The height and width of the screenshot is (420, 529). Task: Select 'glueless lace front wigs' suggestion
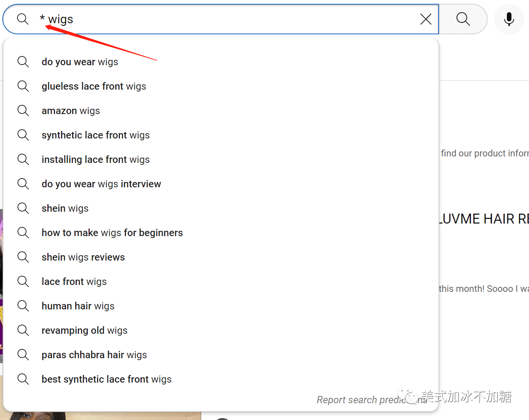click(x=94, y=86)
